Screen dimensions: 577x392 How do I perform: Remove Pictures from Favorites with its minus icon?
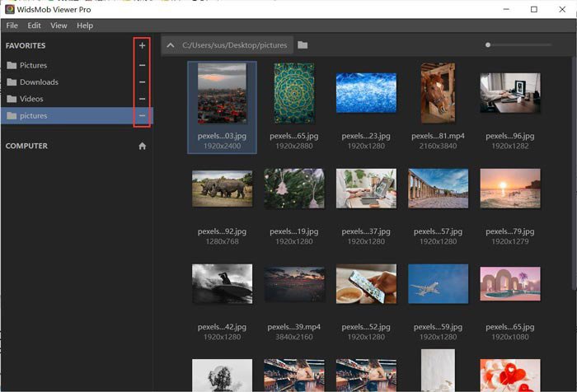143,65
